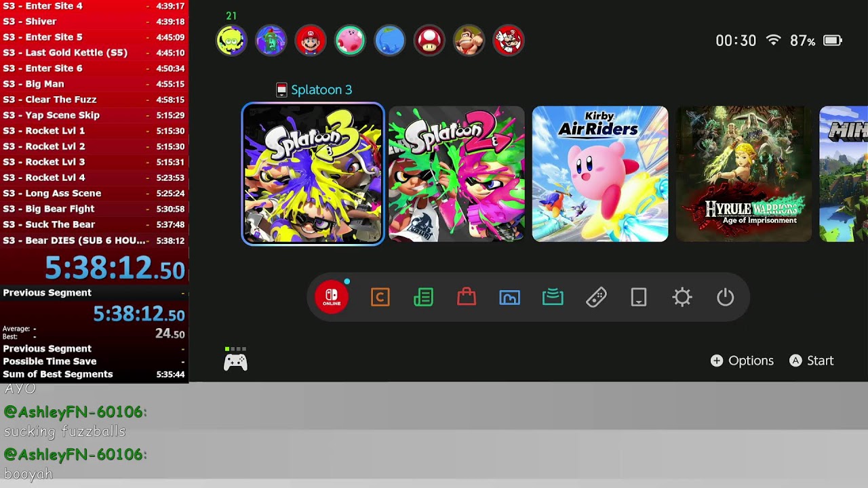Click the Options button
Image resolution: width=868 pixels, height=488 pixels.
(x=742, y=361)
